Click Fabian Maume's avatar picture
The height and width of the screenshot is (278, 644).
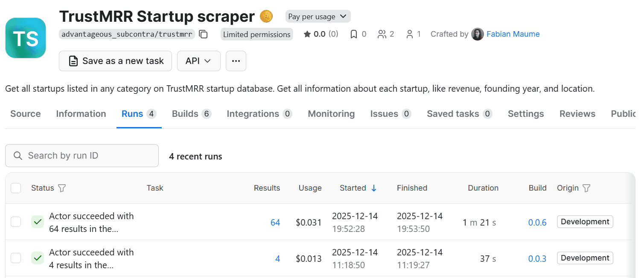click(x=478, y=34)
